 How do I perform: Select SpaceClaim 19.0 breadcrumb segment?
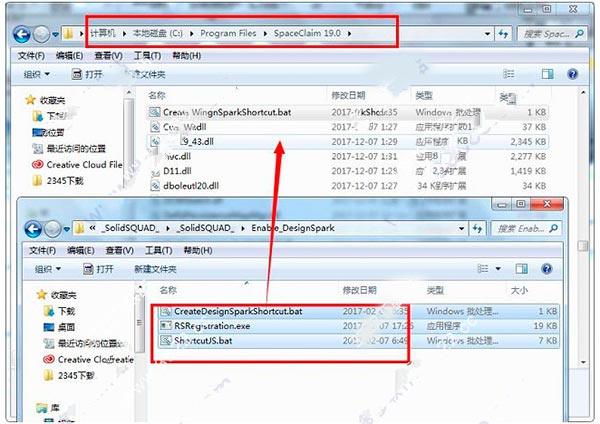click(x=307, y=33)
